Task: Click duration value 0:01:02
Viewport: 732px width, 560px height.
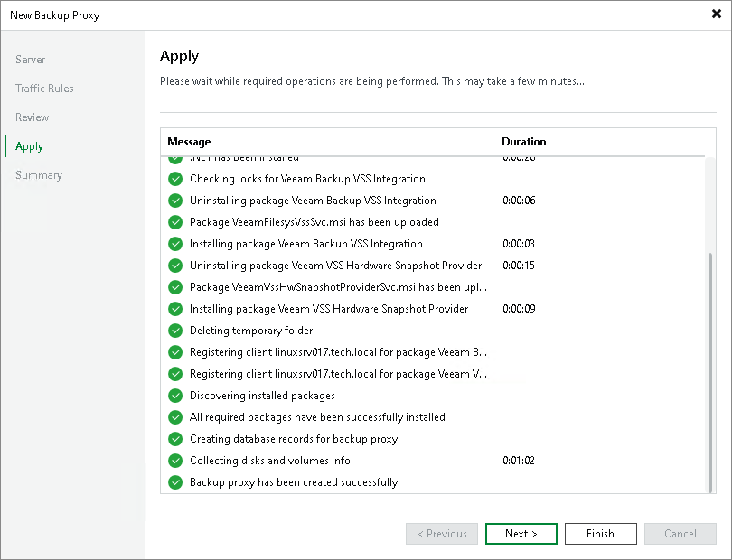Action: [519, 461]
